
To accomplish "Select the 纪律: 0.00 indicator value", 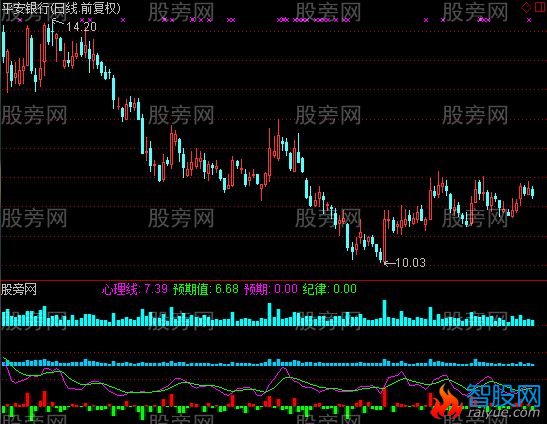I will [x=330, y=289].
